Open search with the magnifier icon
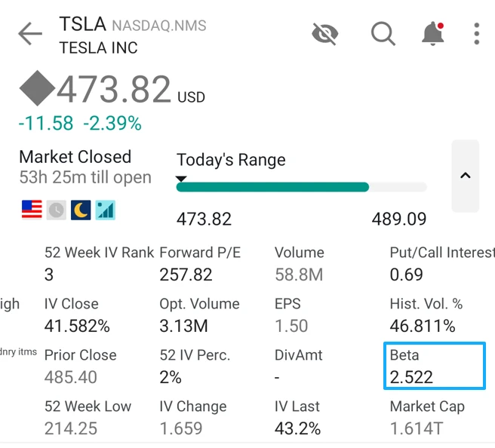The height and width of the screenshot is (448, 495). pyautogui.click(x=383, y=33)
